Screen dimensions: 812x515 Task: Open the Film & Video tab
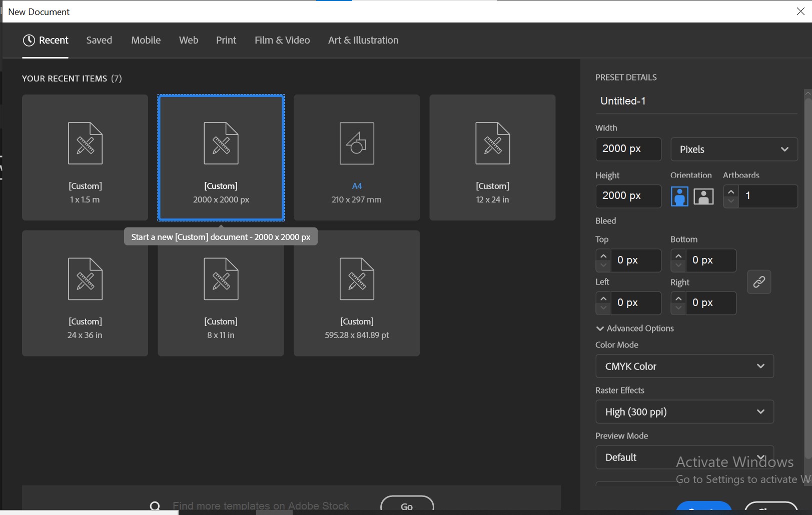pos(282,40)
